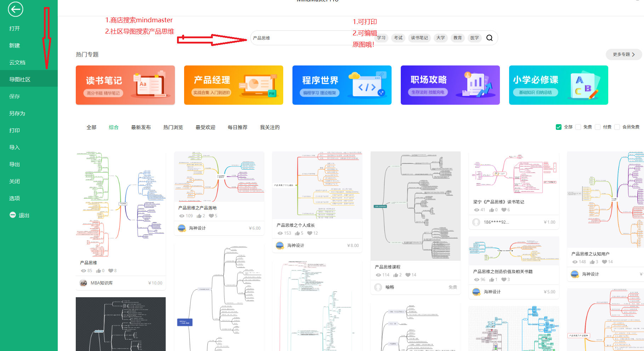
Task: Select 导图社区 in the sidebar
Action: tap(29, 79)
